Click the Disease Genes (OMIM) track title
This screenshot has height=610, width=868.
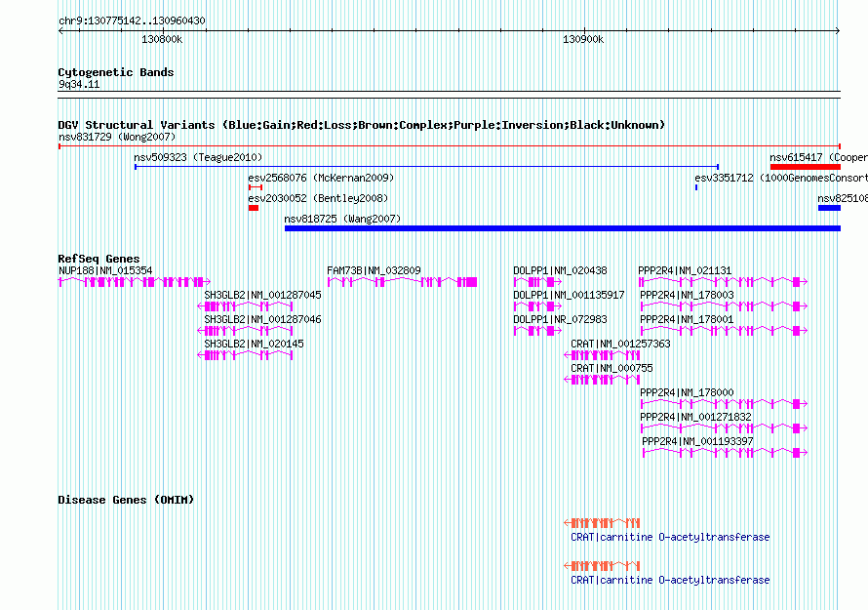click(126, 499)
